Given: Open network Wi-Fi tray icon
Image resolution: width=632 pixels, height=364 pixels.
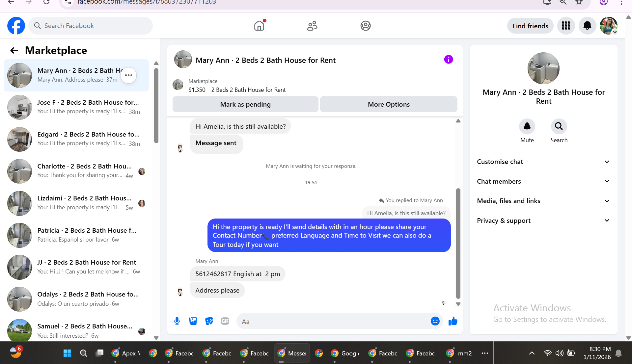Looking at the screenshot, I should 547,353.
